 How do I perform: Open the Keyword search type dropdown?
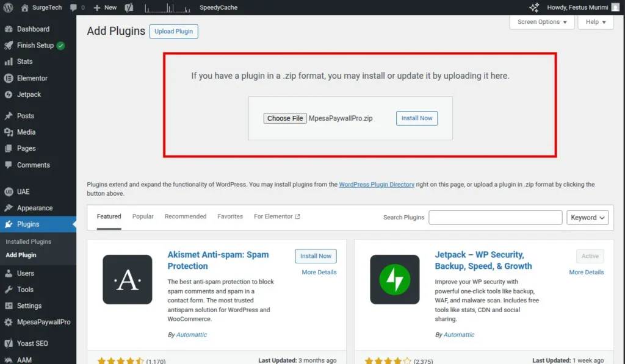coord(588,218)
